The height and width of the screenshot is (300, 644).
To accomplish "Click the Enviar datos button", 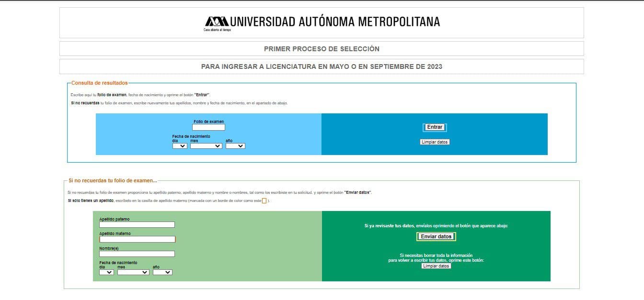I will point(436,236).
